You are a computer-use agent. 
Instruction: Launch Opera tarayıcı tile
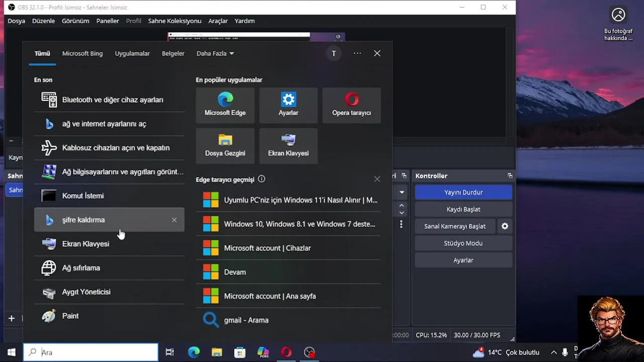tap(352, 105)
